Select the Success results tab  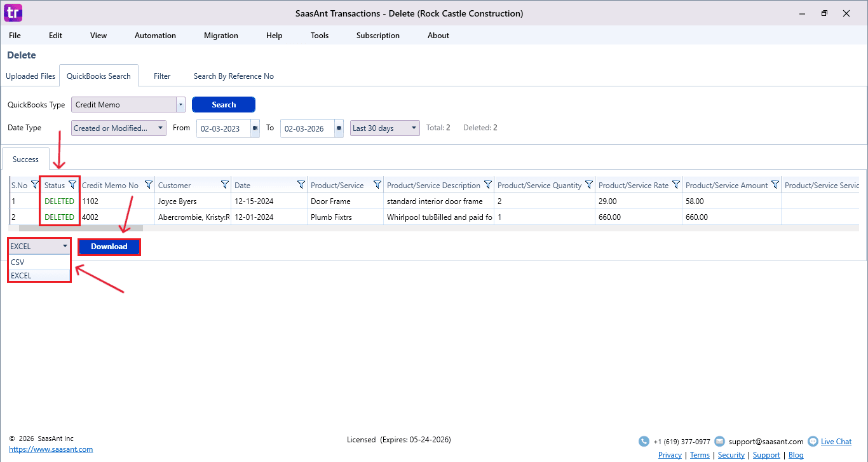25,160
